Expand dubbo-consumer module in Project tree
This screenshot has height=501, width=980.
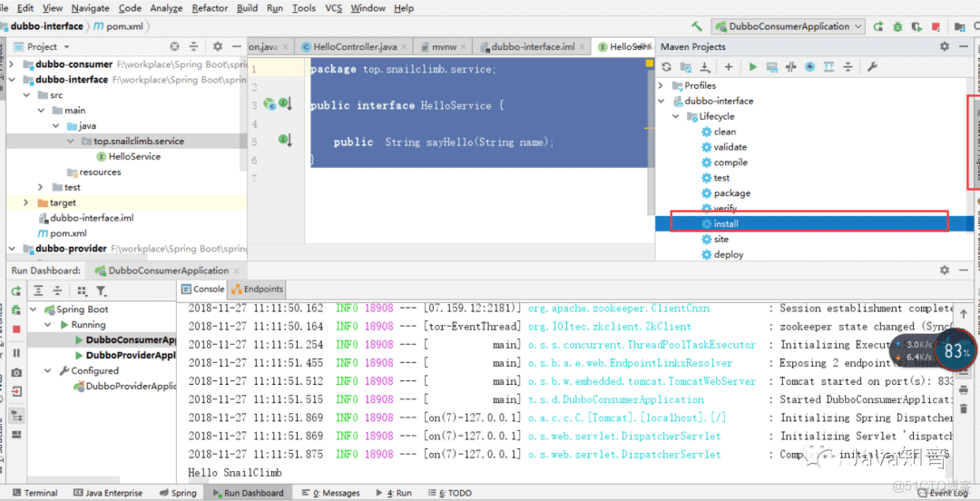click(x=11, y=64)
